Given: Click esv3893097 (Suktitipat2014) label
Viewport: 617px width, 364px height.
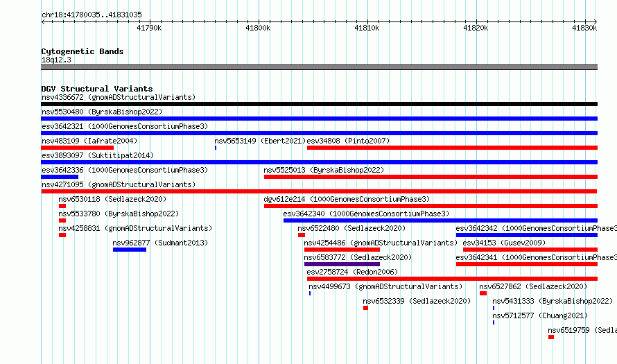Looking at the screenshot, I should tap(98, 155).
